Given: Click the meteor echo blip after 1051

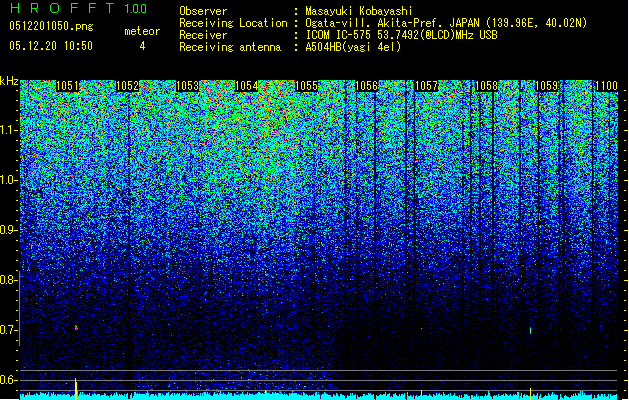Looking at the screenshot, I should [76, 328].
